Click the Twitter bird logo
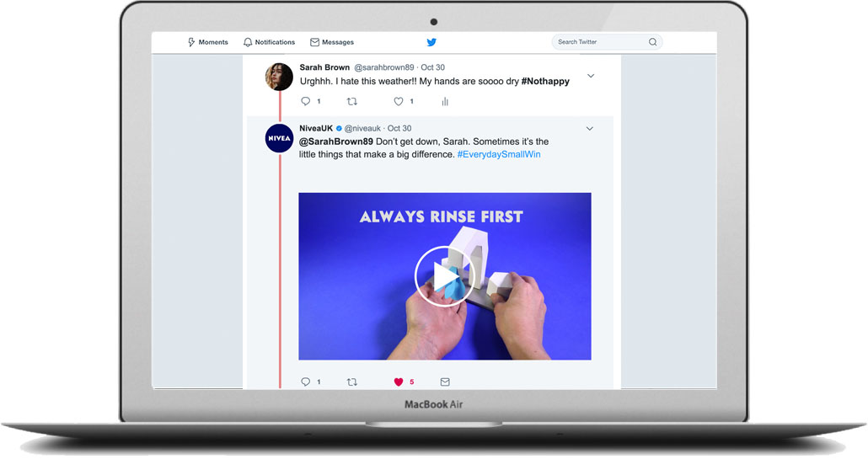The height and width of the screenshot is (459, 868). tap(431, 42)
